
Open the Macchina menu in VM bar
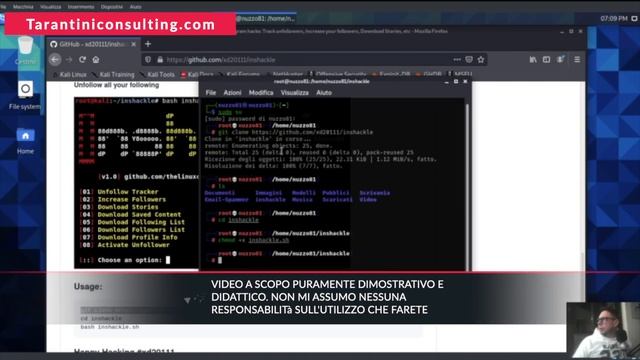click(x=23, y=7)
